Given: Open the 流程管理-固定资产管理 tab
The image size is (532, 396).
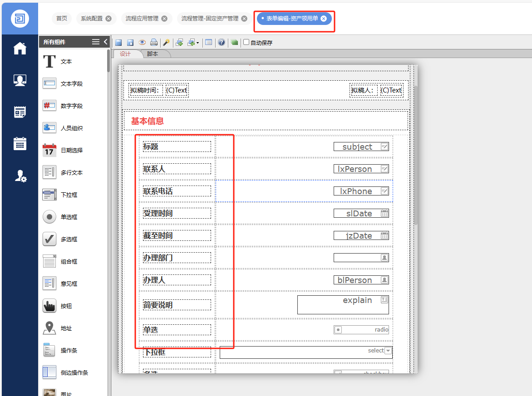Looking at the screenshot, I should [210, 18].
